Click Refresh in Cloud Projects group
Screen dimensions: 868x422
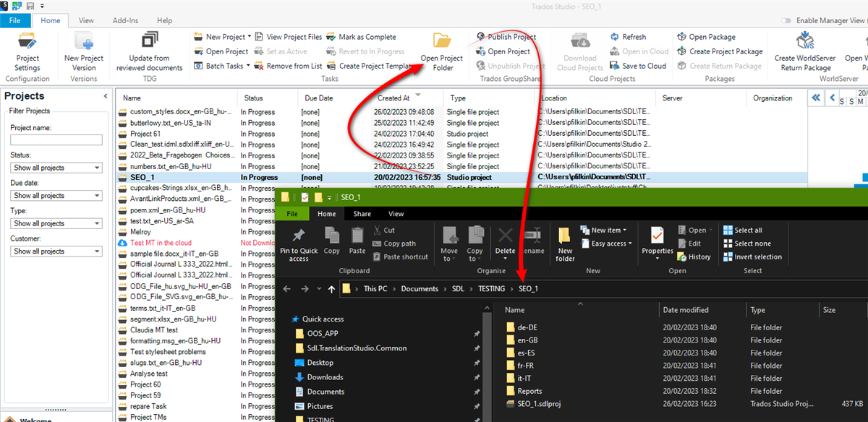[628, 37]
